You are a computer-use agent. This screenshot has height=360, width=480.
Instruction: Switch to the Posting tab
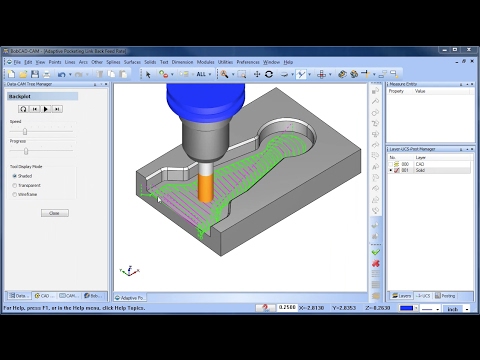click(445, 296)
